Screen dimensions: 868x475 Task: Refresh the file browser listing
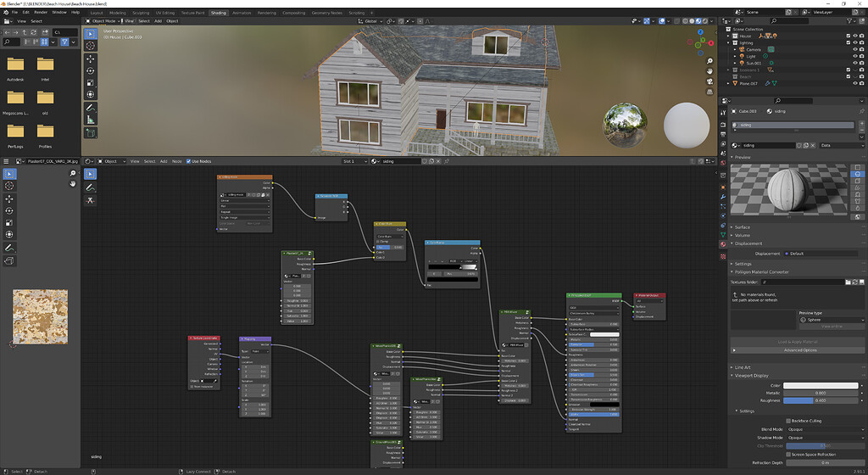coord(34,32)
